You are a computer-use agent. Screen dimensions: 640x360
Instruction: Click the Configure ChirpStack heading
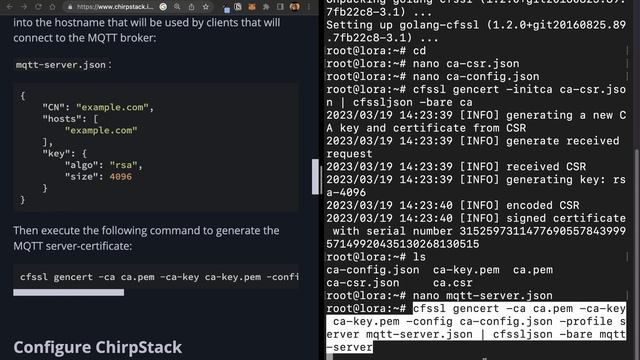pyautogui.click(x=98, y=347)
